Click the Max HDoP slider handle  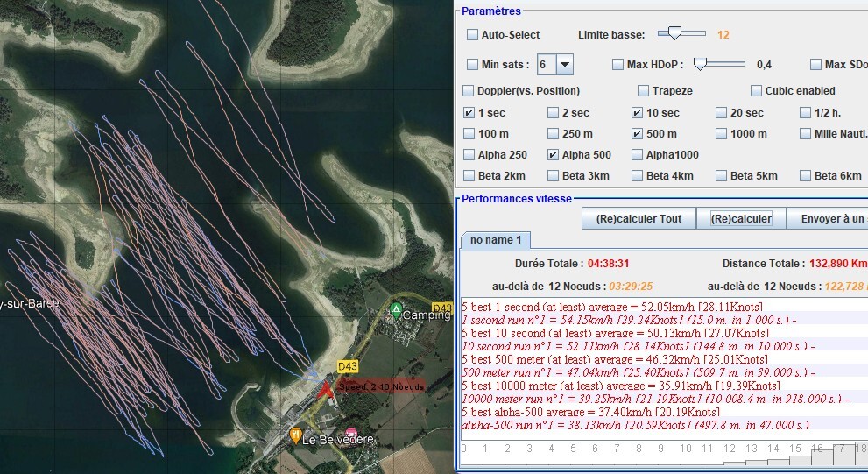700,64
